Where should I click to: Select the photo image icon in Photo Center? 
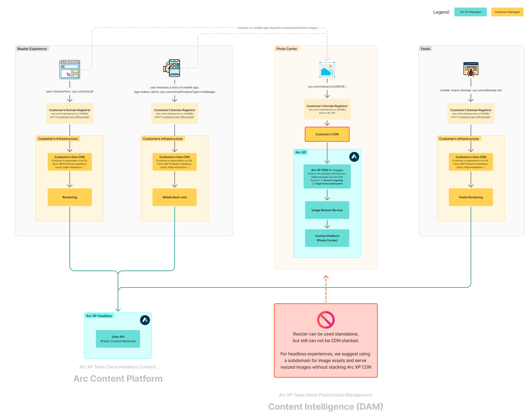point(327,70)
